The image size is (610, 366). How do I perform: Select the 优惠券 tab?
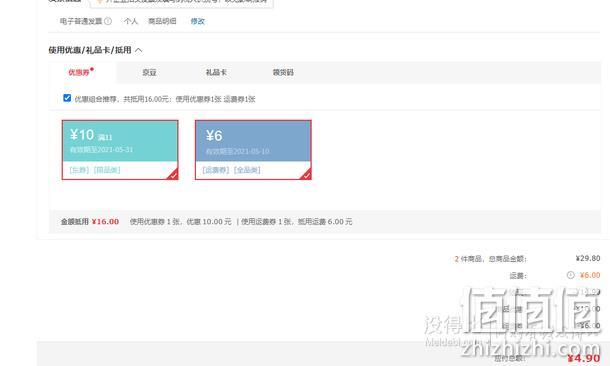79,72
